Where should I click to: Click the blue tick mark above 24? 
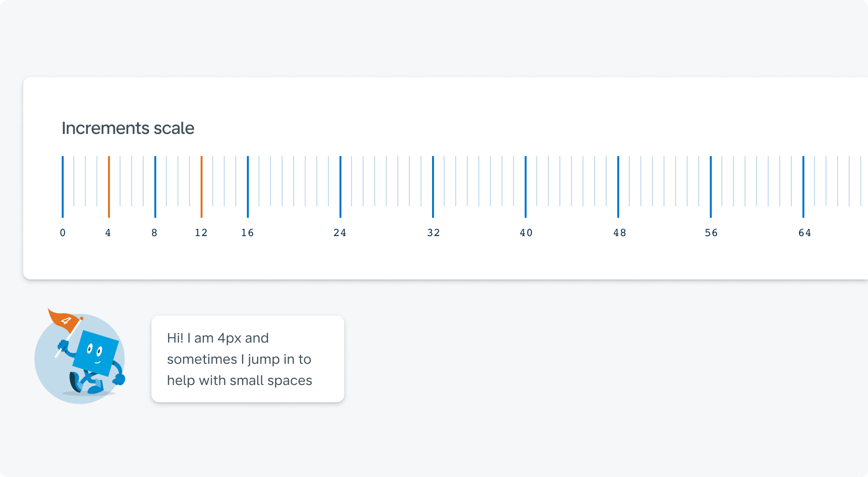[x=340, y=187]
